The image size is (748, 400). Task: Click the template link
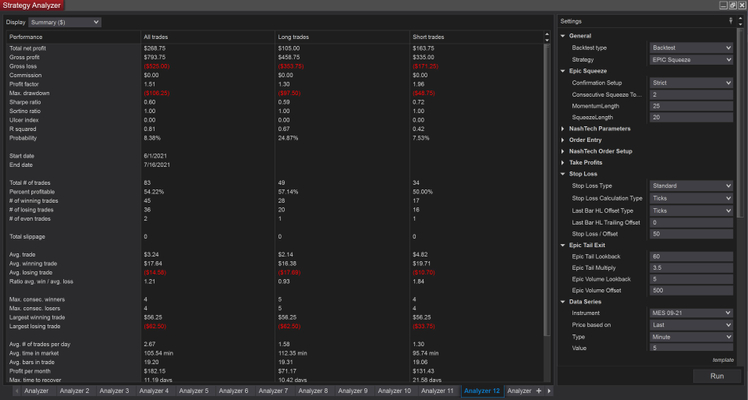[724, 359]
